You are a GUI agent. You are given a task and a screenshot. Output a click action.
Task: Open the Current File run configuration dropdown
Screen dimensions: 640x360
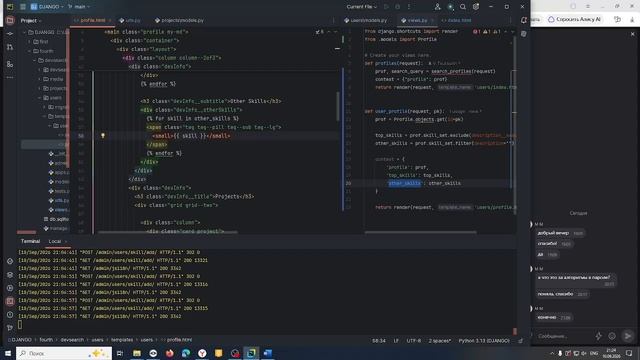361,7
